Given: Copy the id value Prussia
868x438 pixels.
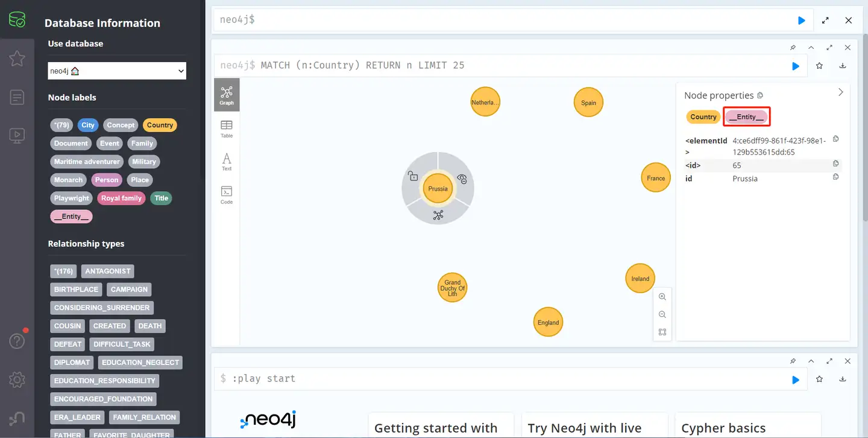Looking at the screenshot, I should (835, 177).
